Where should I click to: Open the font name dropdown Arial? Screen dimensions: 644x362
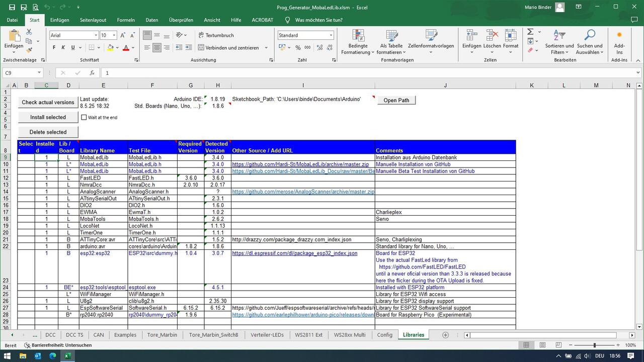coord(96,35)
